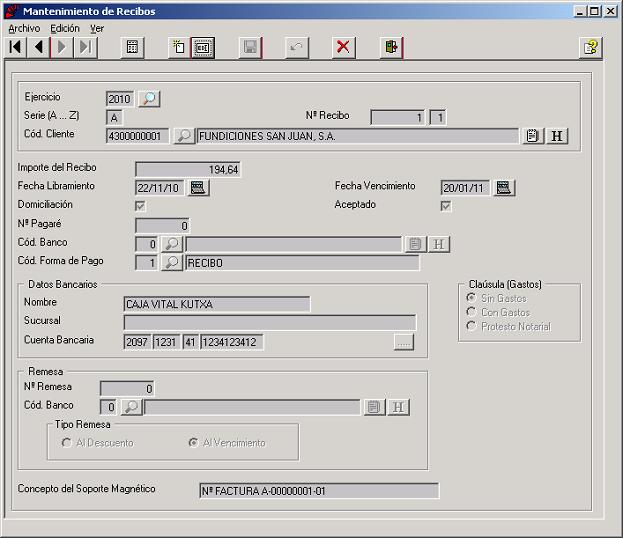This screenshot has height=538, width=623.
Task: Click Cód. Cliente field 4300000001
Action: (137, 136)
